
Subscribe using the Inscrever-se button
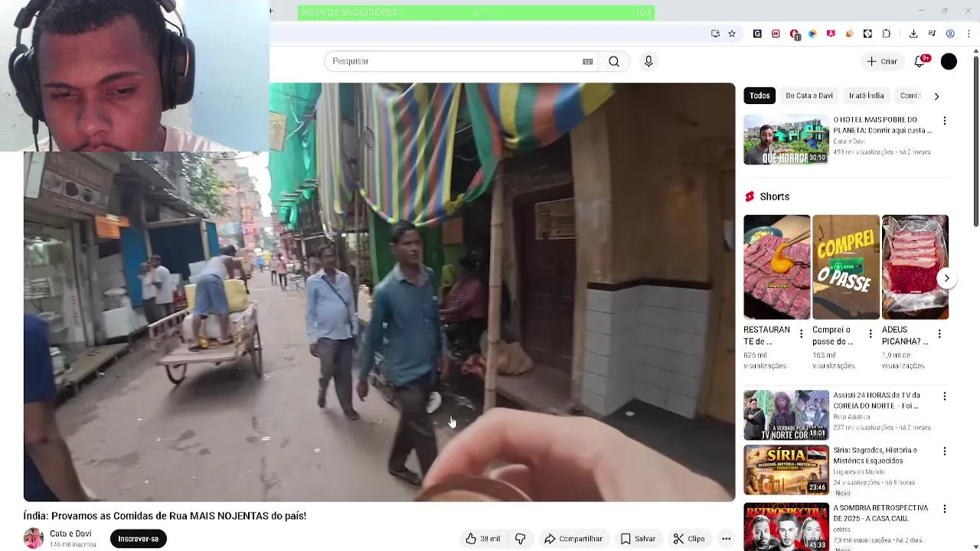click(x=138, y=539)
